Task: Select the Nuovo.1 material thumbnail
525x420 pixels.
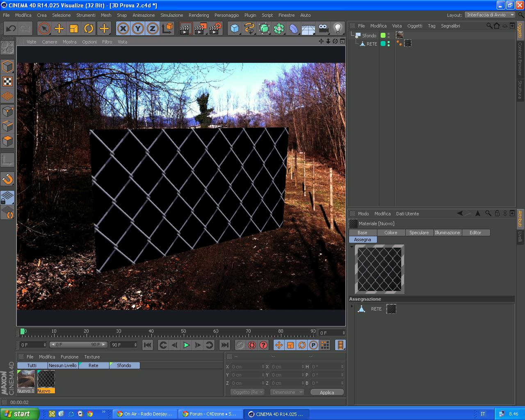Action: [x=25, y=381]
